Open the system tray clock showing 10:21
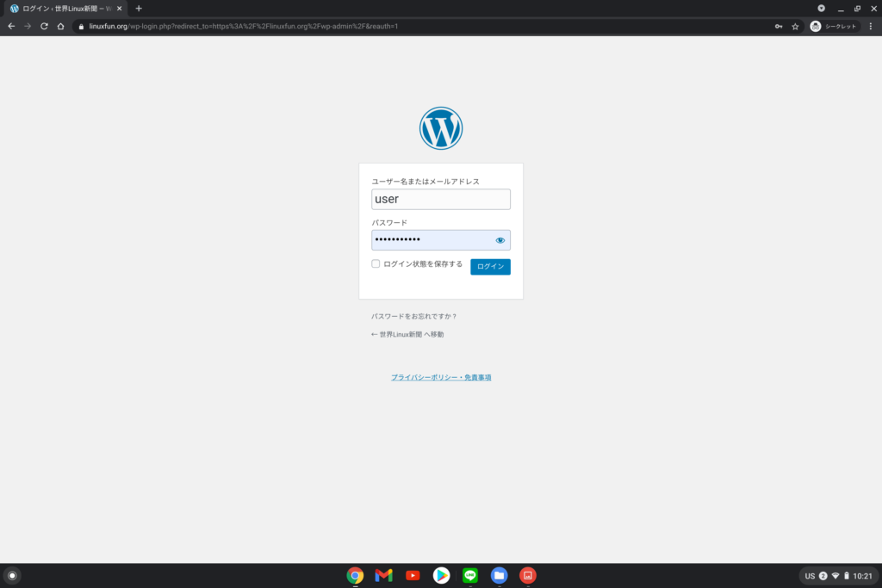Viewport: 882px width, 588px height. point(862,576)
